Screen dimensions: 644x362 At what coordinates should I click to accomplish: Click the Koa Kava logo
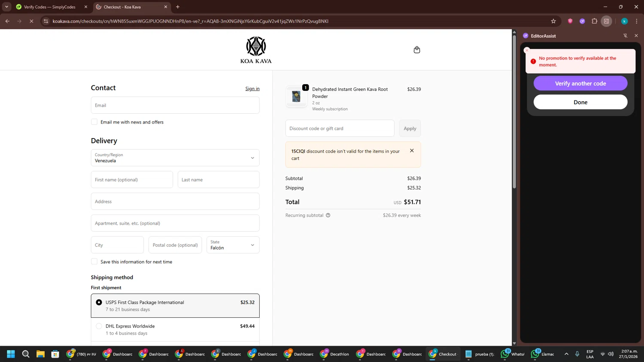256,50
